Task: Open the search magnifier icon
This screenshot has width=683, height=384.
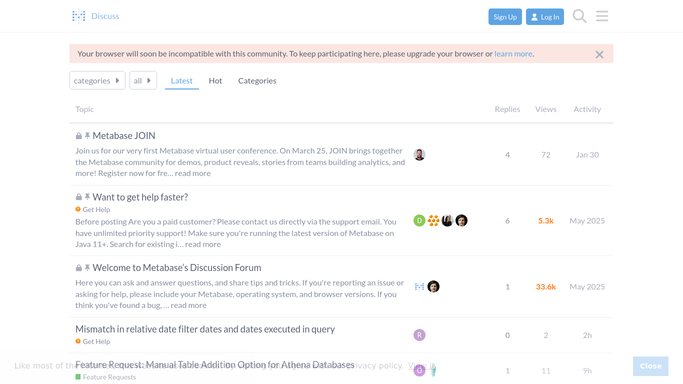Action: (579, 16)
